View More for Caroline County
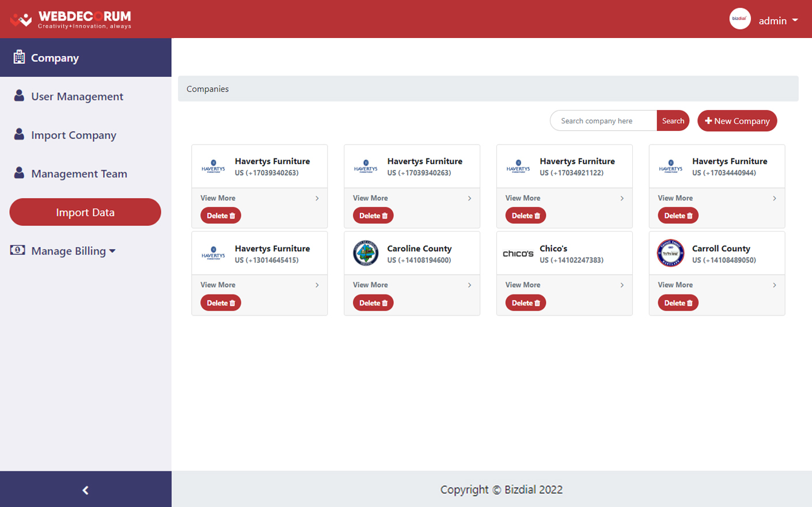Viewport: 812px width, 507px height. point(370,285)
